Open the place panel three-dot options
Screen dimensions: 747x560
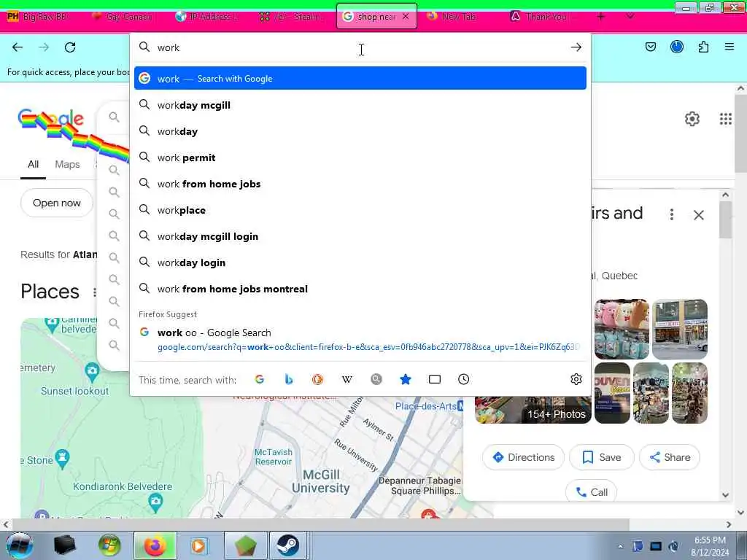(672, 214)
